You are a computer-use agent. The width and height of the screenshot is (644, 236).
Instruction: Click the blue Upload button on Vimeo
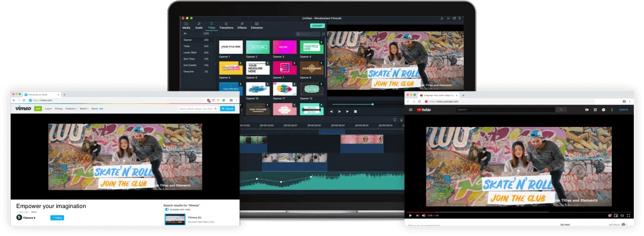click(228, 109)
